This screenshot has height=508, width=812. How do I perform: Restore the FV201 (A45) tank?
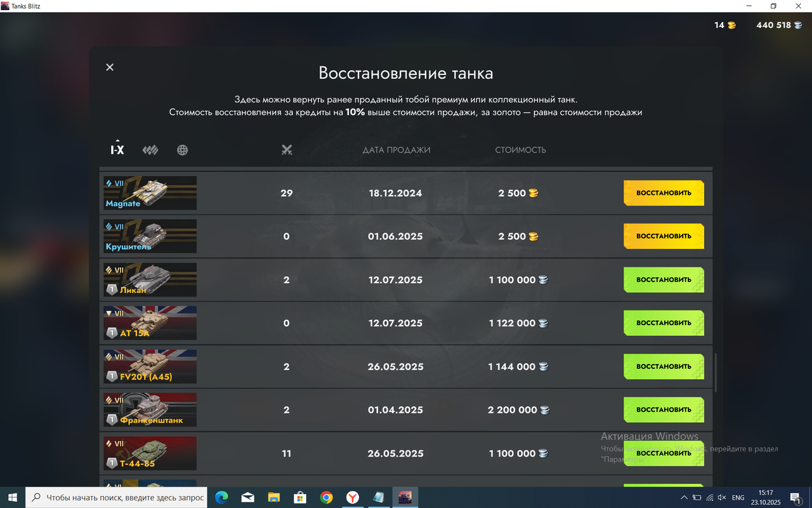pos(664,366)
